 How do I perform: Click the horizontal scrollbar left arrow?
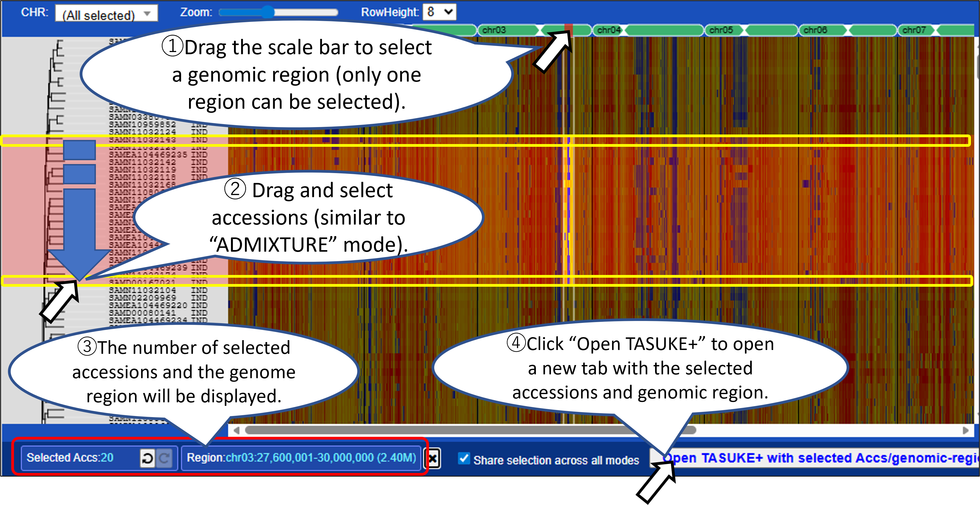coord(237,431)
